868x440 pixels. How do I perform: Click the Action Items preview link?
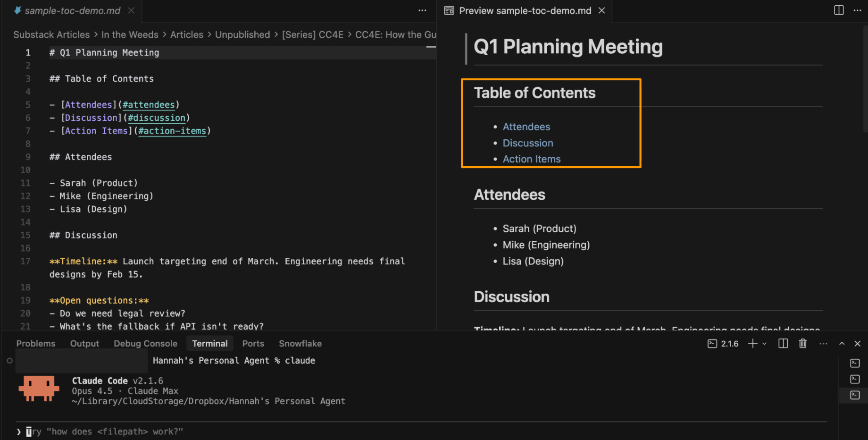(532, 159)
